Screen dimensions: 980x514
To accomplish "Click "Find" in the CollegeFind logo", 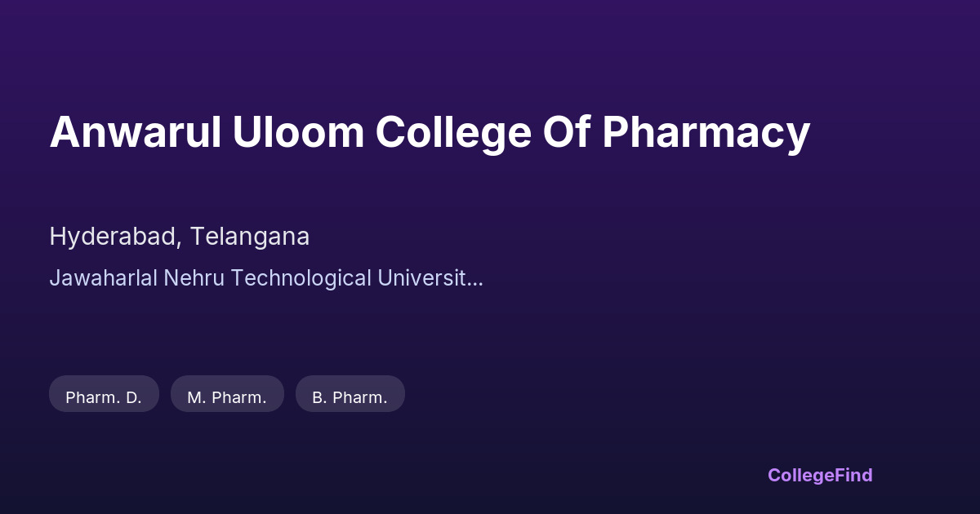I will tap(852, 475).
